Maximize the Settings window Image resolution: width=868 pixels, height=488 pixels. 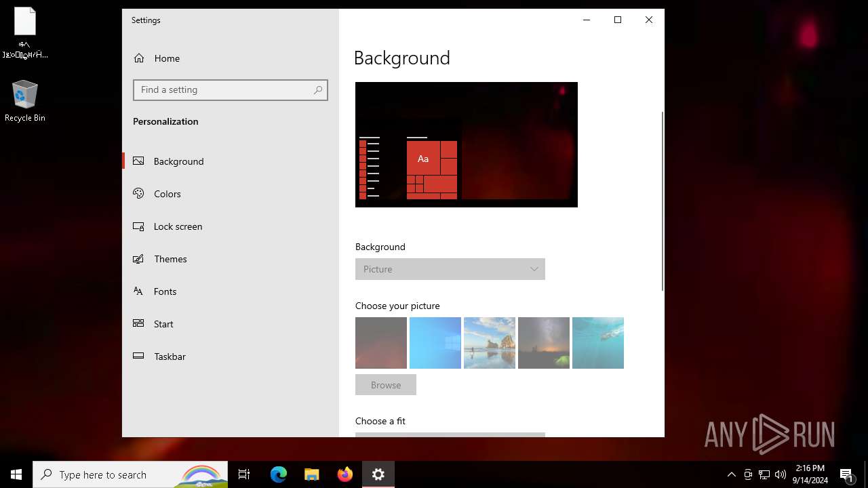pos(618,20)
